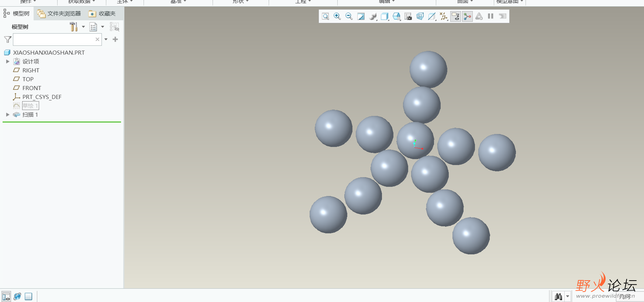The width and height of the screenshot is (644, 302).
Task: Switch to the 文件夹浏览器 tab
Action: tap(59, 14)
